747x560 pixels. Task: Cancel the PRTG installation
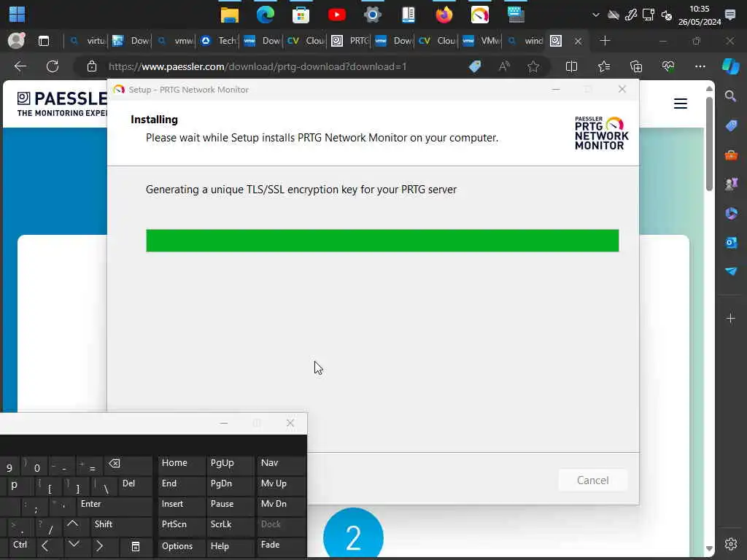592,480
